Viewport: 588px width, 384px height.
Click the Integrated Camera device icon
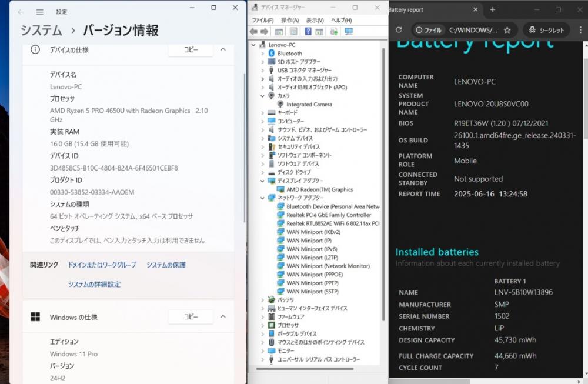[x=280, y=104]
